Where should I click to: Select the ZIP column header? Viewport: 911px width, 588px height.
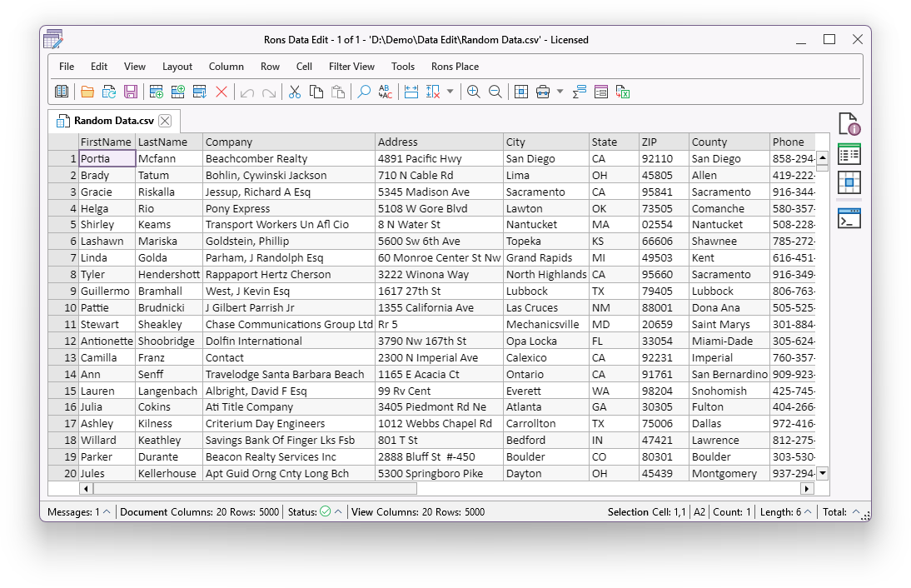point(664,142)
